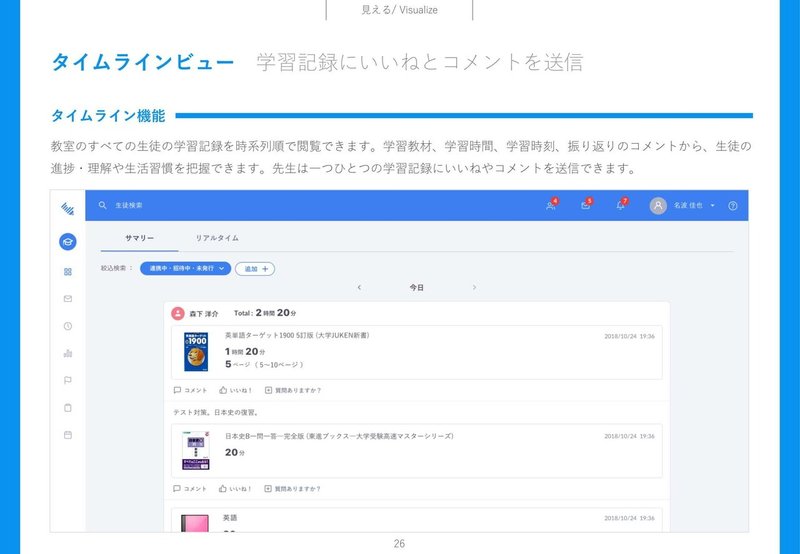Click the 追加 + filter button
The width and height of the screenshot is (800, 554).
[255, 269]
